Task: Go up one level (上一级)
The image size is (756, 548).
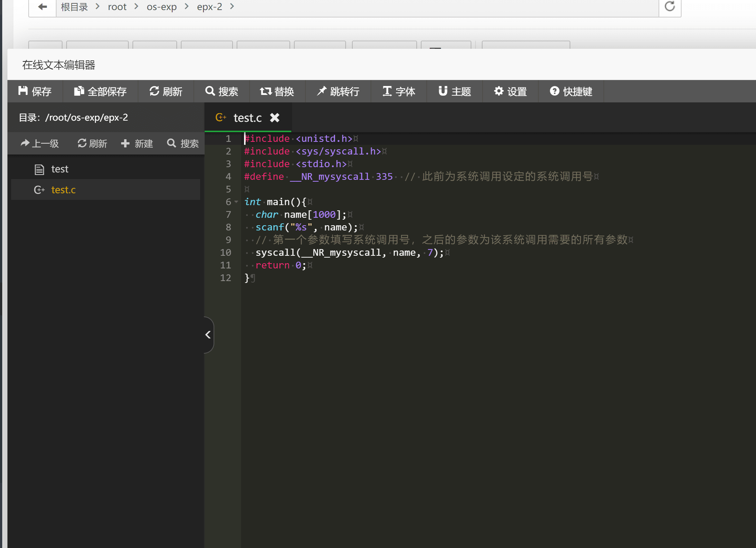Action: click(x=40, y=143)
